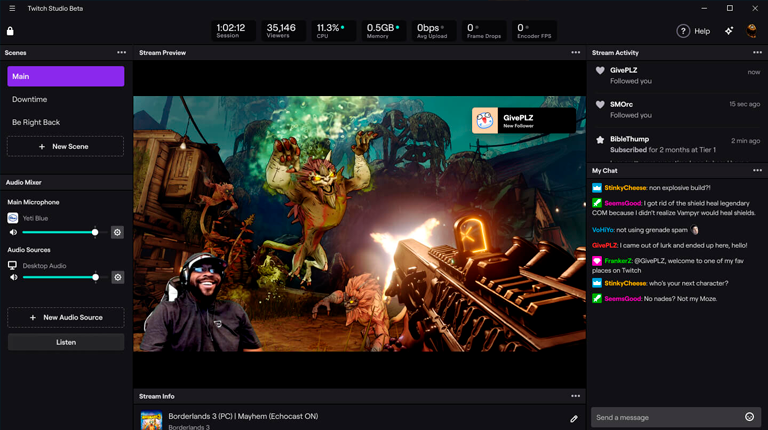Click SeemsGood in No nades message
The height and width of the screenshot is (430, 768).
coord(623,299)
